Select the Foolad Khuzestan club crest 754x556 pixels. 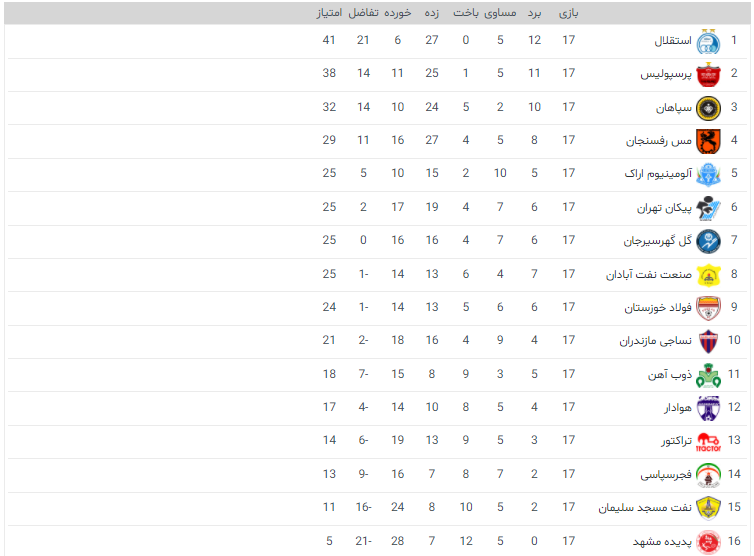(708, 308)
